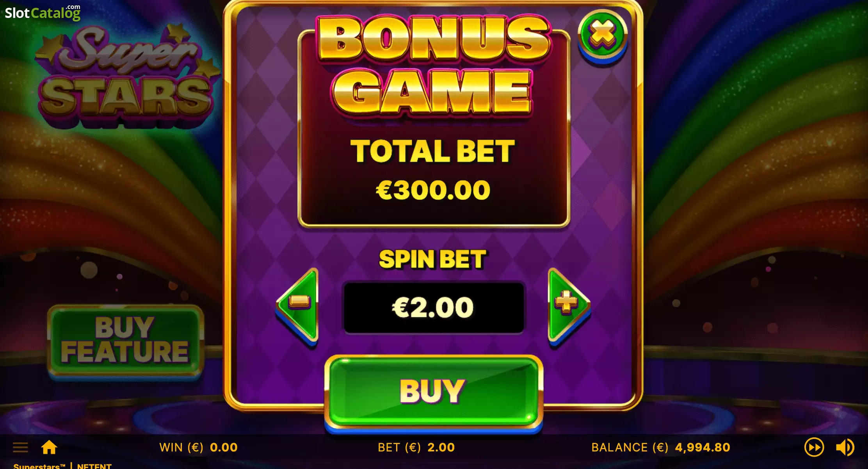868x469 pixels.
Task: Click the WIN (€) 0.00 display
Action: pyautogui.click(x=198, y=447)
